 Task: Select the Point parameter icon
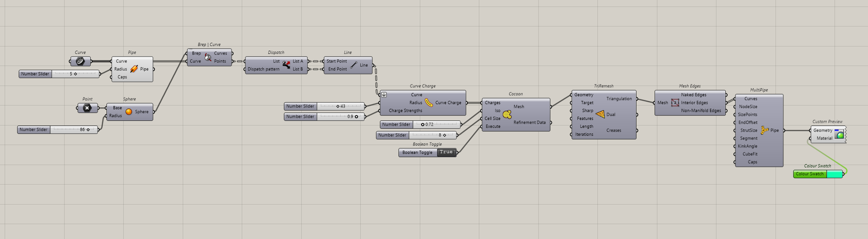click(87, 108)
